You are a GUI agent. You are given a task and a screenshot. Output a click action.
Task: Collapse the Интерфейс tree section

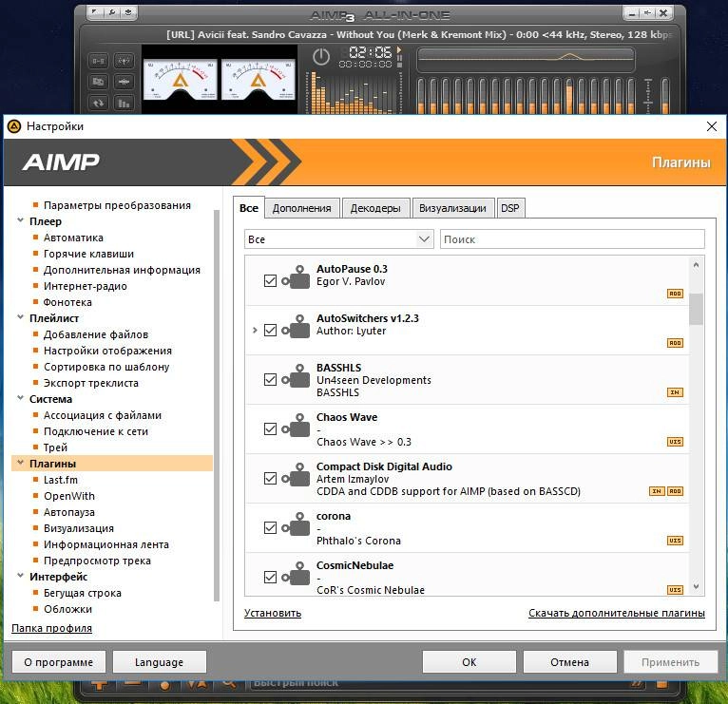pyautogui.click(x=20, y=576)
